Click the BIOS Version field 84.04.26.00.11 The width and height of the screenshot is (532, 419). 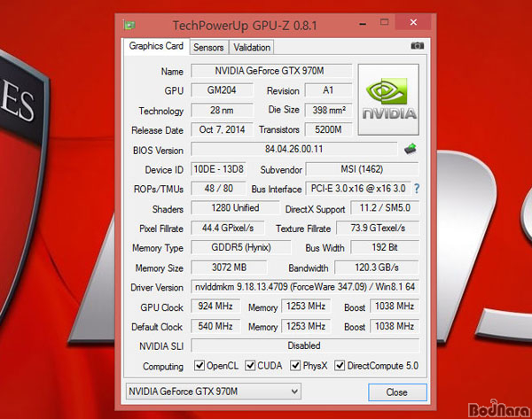click(x=294, y=149)
